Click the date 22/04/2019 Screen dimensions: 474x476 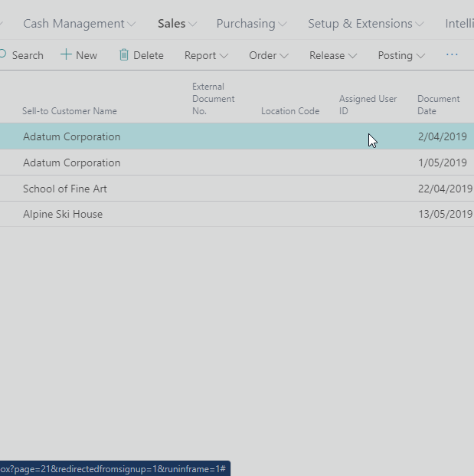coord(445,189)
